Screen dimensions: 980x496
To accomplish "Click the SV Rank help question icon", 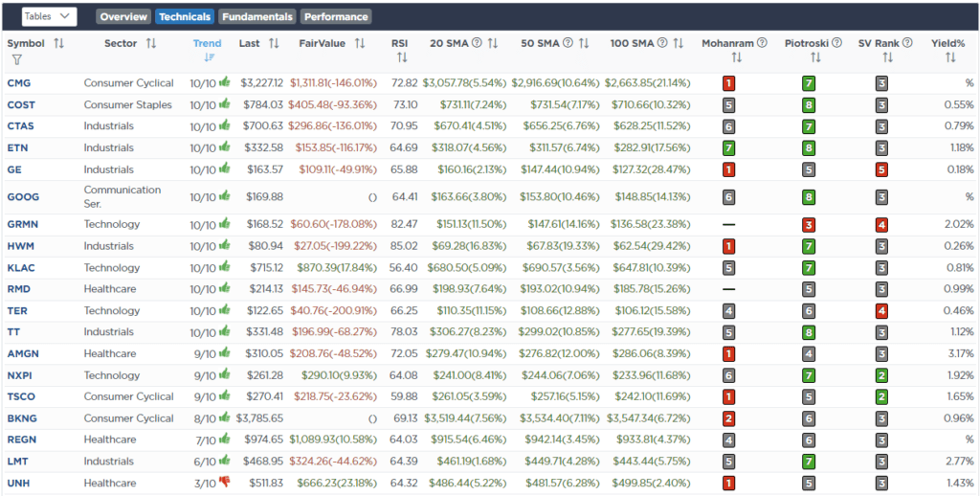I will pos(907,43).
